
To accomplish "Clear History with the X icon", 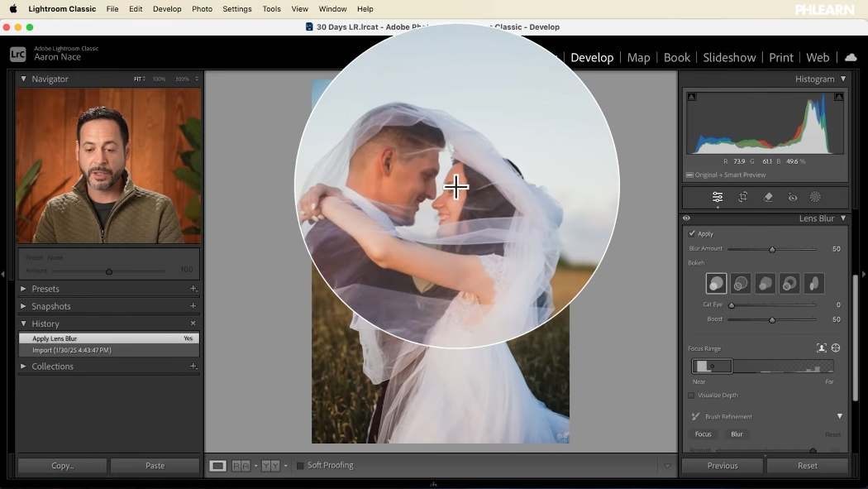I will pos(193,324).
